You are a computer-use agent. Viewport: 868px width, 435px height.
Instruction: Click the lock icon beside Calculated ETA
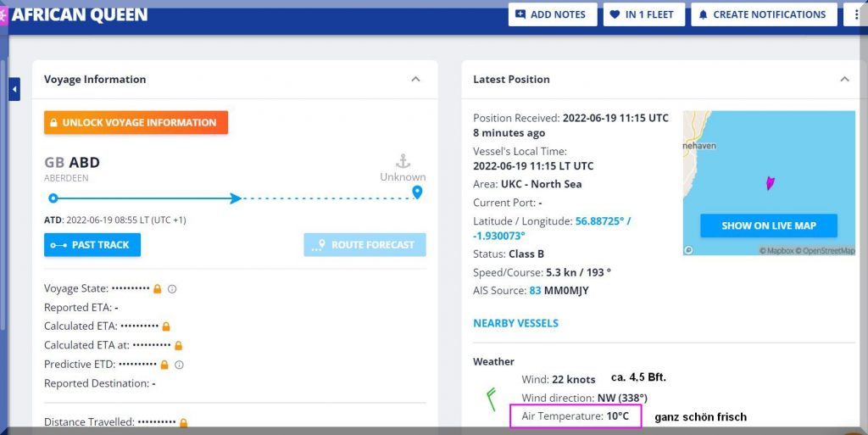point(166,326)
